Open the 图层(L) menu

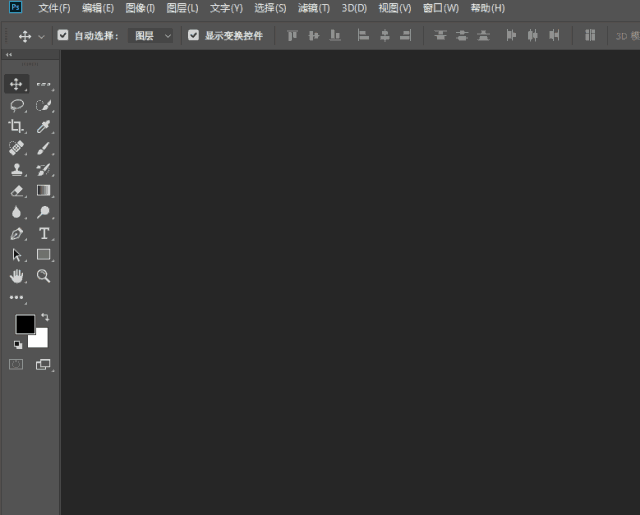pyautogui.click(x=182, y=8)
